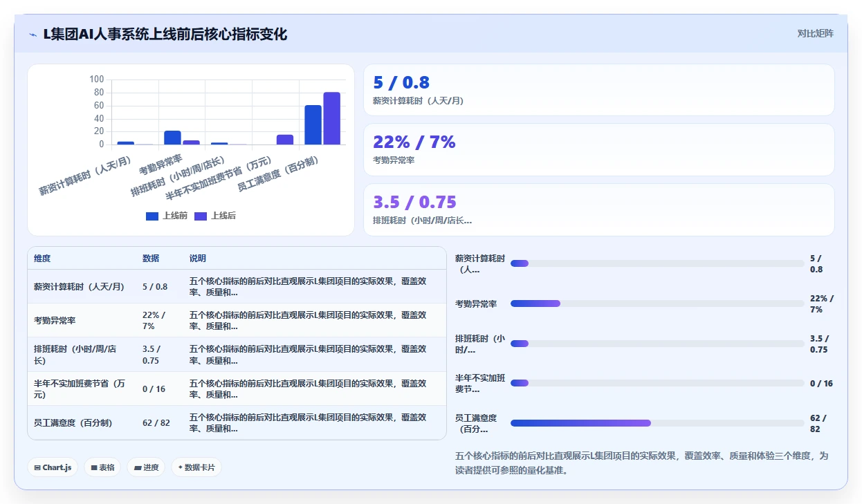This screenshot has height=504, width=862.
Task: Click the 进度 tag chip
Action: [x=146, y=467]
